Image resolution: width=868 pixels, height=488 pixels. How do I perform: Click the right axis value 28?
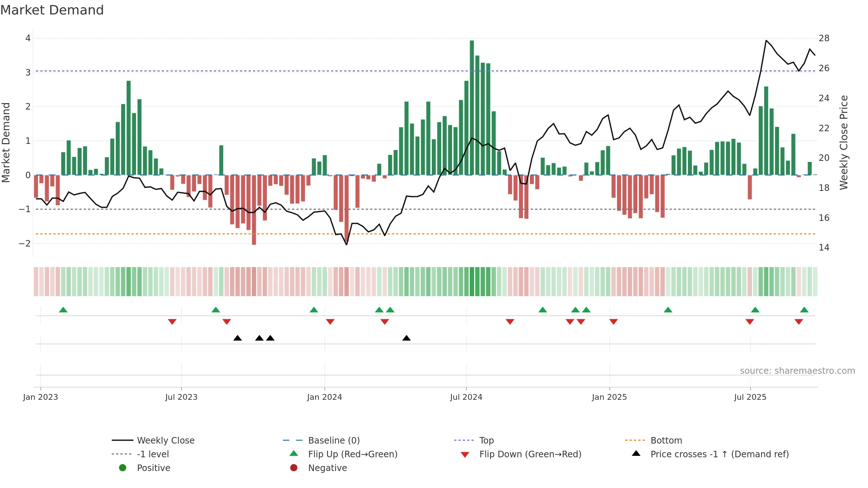coord(824,38)
